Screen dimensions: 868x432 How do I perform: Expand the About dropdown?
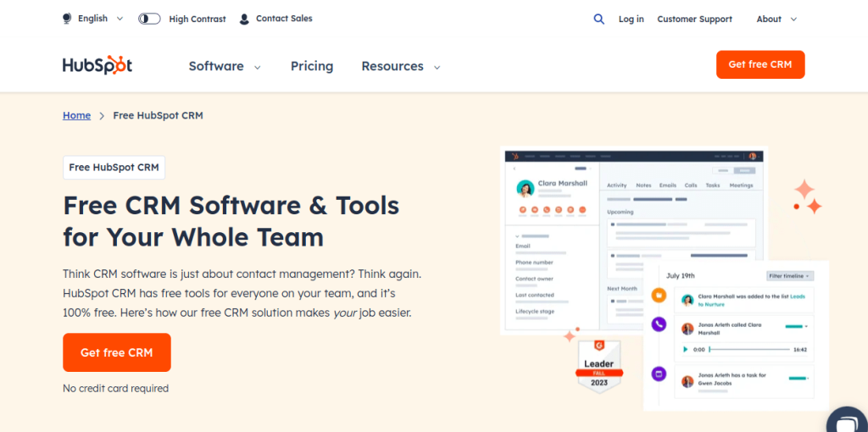coord(776,19)
